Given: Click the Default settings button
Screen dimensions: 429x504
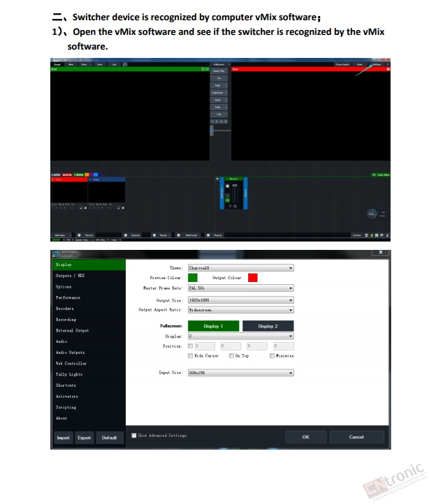Looking at the screenshot, I should click(x=110, y=438).
